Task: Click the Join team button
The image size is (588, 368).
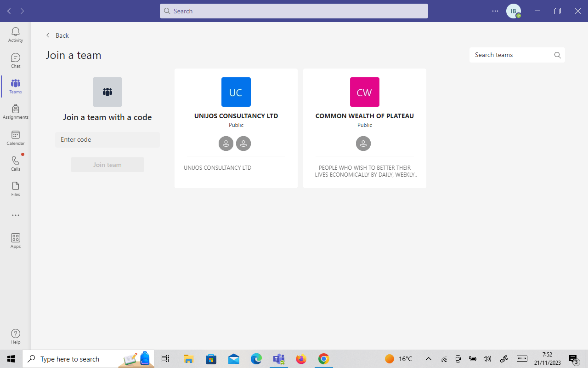Action: (x=107, y=165)
